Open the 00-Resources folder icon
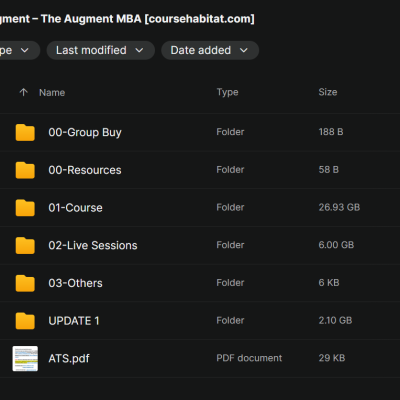The width and height of the screenshot is (400, 400). click(x=25, y=170)
